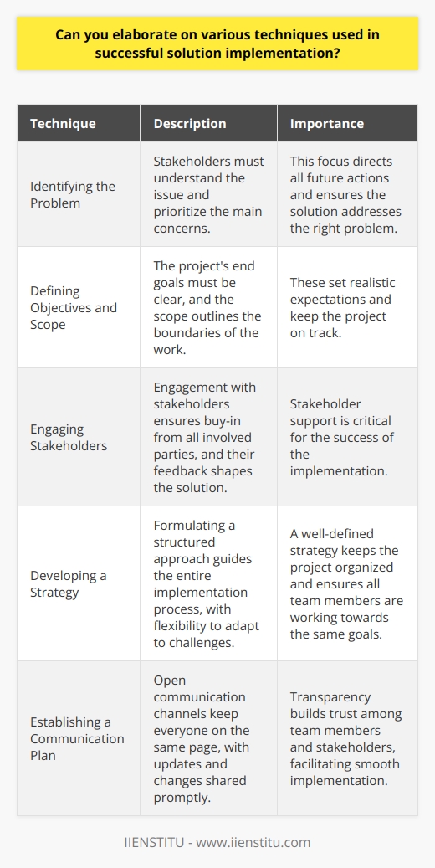This screenshot has height=868, width=435.
Task: Click the Identifying the Problem cell
Action: (79, 195)
